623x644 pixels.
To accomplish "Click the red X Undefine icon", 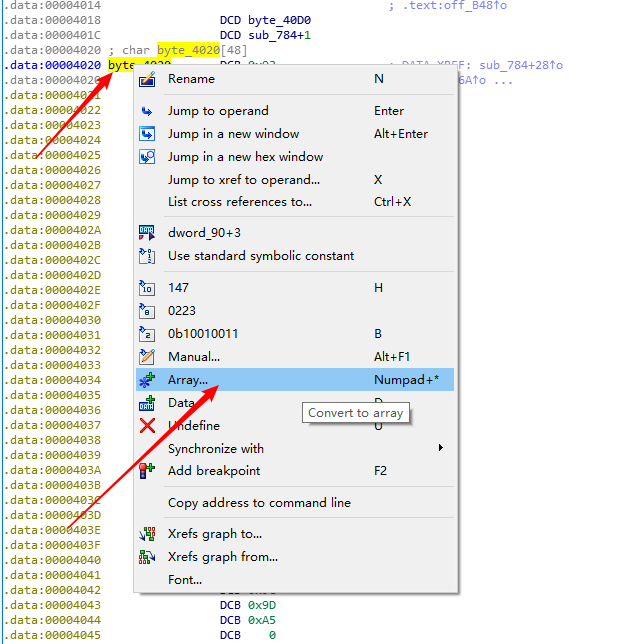I will 147,426.
